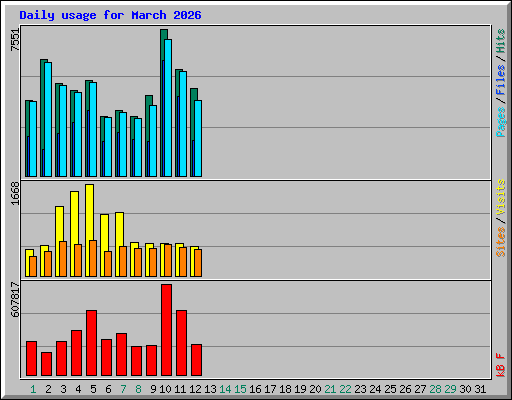
Task: Click the 607817 KB axis value
Action: click(x=15, y=299)
